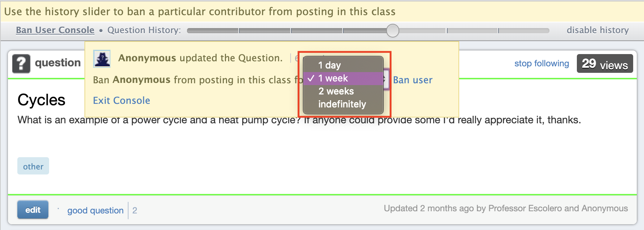644x230 pixels.
Task: Select '2 weeks' from the ban duration list
Action: pos(335,91)
